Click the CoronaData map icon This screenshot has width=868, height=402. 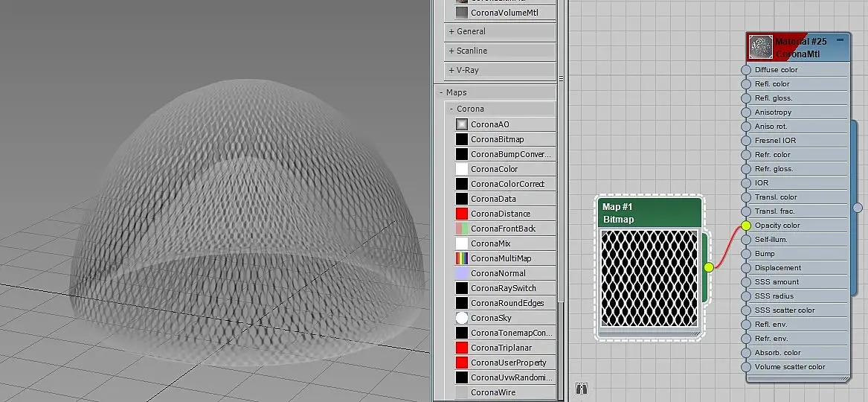coord(462,199)
